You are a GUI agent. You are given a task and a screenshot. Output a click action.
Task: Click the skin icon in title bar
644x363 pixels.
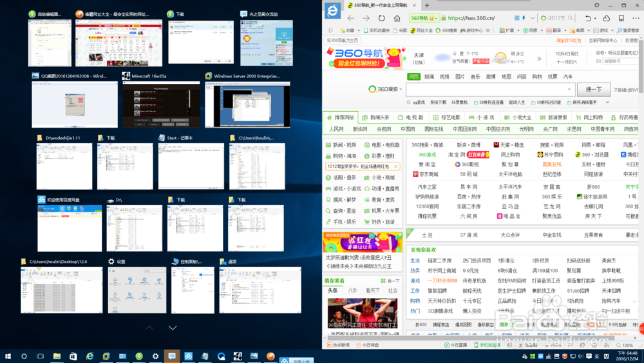pyautogui.click(x=597, y=5)
